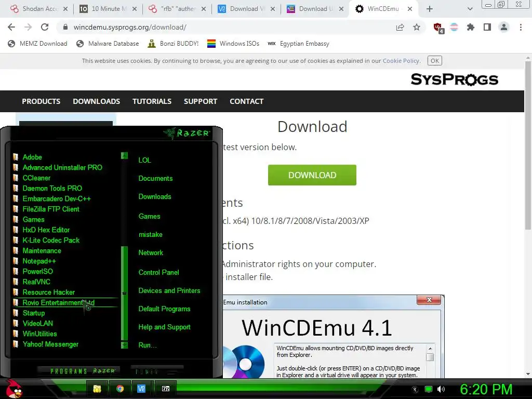The width and height of the screenshot is (532, 399).
Task: Open the Adobe programs folder
Action: pos(32,157)
